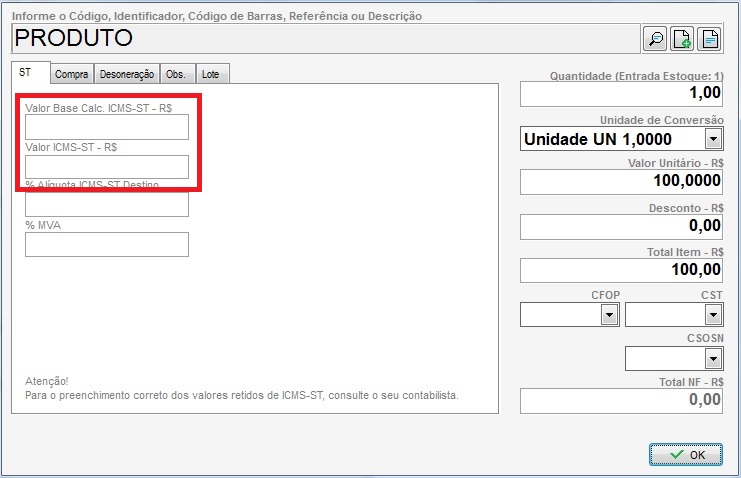Click the Valor Unitário field
Screen dimensions: 741x478
coord(622,182)
